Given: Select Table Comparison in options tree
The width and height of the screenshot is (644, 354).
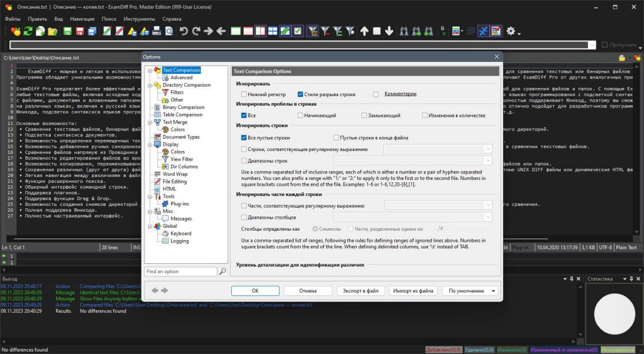Looking at the screenshot, I should click(x=182, y=114).
